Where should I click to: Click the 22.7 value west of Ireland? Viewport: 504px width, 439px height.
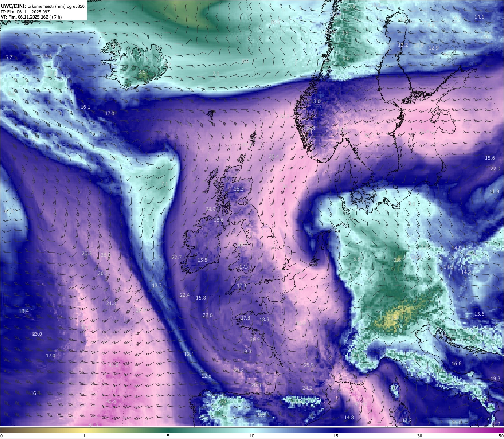[x=177, y=257]
